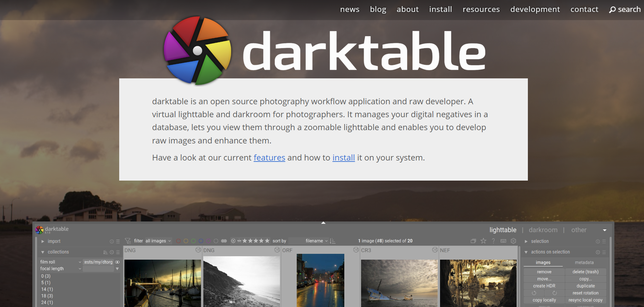
Task: Click the star overlay icon in toolbar
Action: click(483, 241)
